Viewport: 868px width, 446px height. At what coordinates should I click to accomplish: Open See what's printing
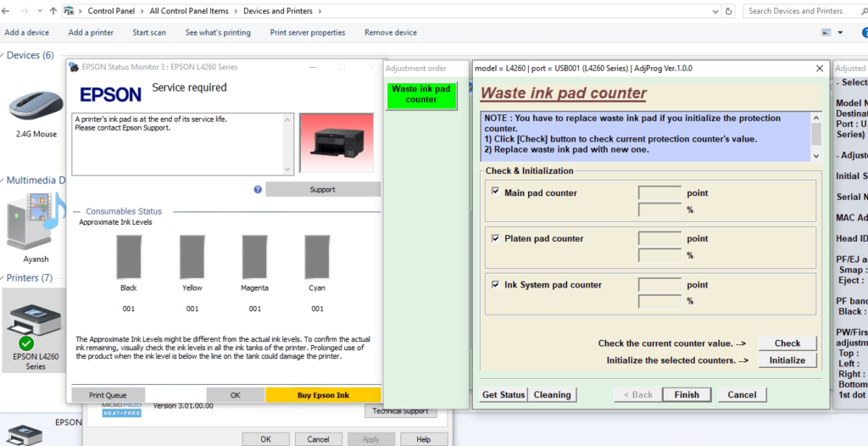pyautogui.click(x=218, y=33)
